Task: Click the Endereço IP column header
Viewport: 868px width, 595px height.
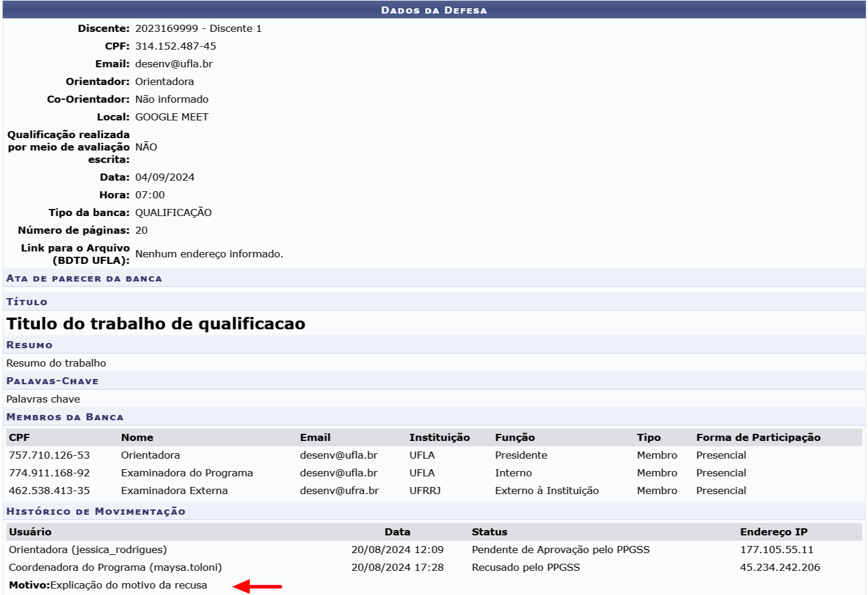Action: coord(774,532)
